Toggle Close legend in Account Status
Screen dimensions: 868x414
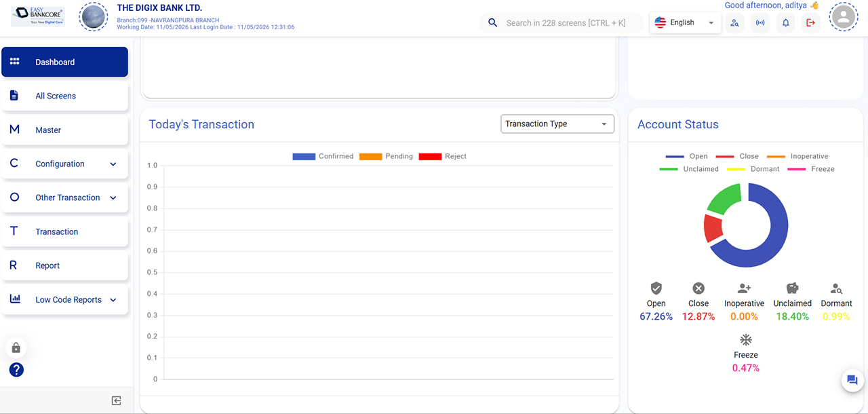pos(737,156)
